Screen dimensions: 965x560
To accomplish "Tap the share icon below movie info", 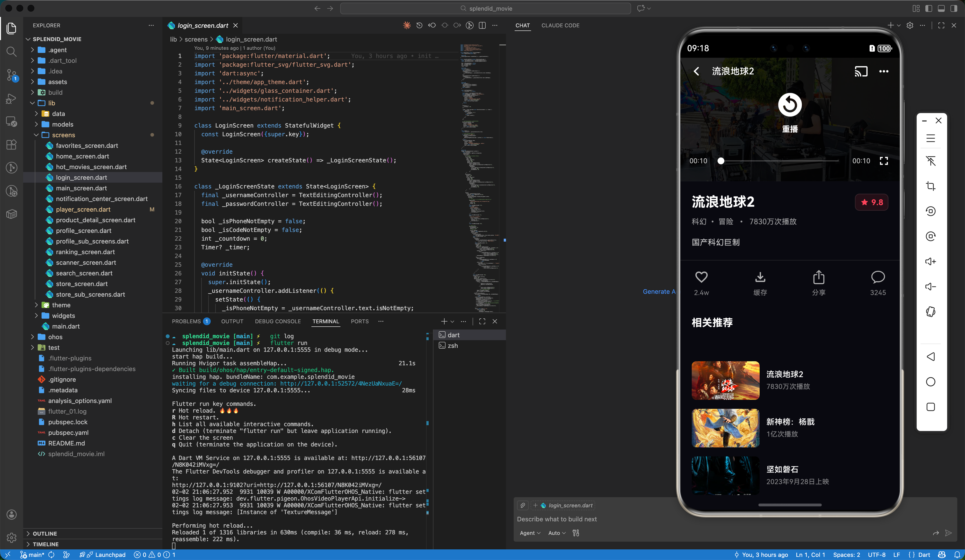I will tap(819, 277).
